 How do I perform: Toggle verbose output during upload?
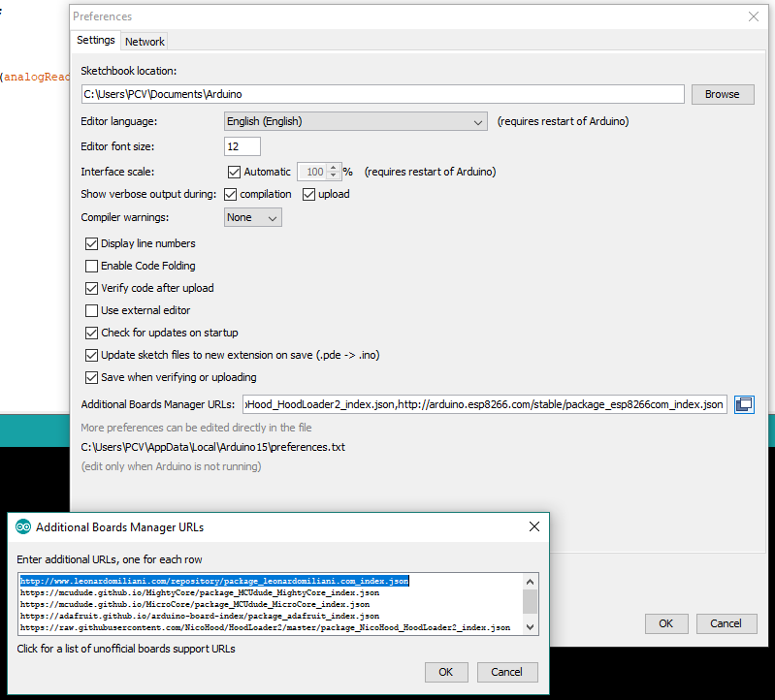tap(308, 194)
